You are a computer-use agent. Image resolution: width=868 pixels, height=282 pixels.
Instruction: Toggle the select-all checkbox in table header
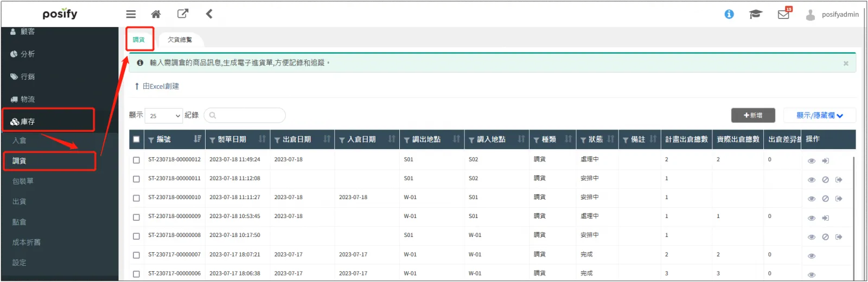(x=136, y=139)
